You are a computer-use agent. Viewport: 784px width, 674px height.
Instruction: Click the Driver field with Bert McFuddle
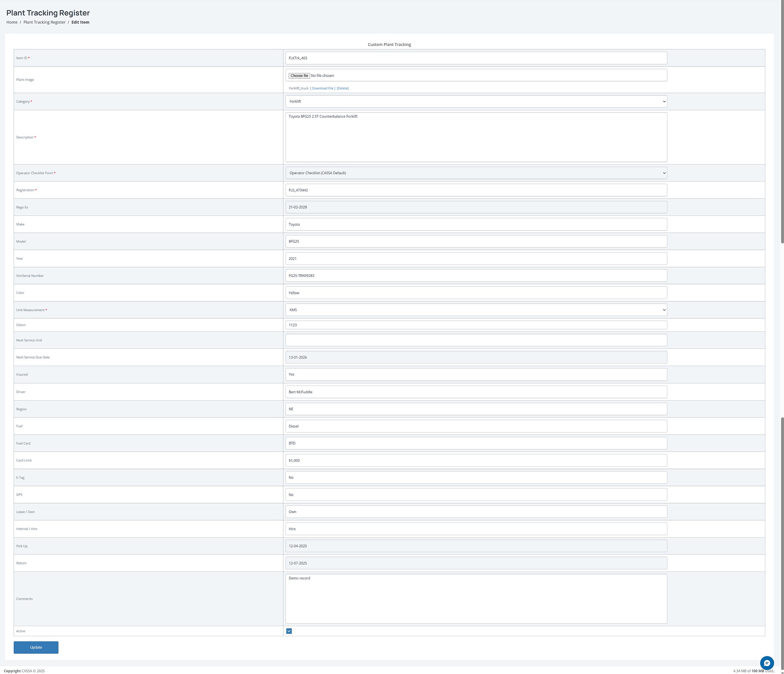(476, 392)
